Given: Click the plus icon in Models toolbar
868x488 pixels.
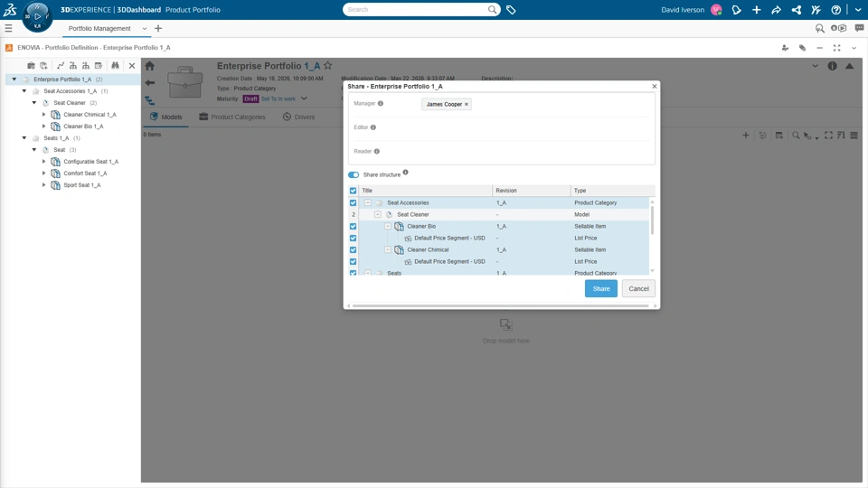Looking at the screenshot, I should (746, 135).
